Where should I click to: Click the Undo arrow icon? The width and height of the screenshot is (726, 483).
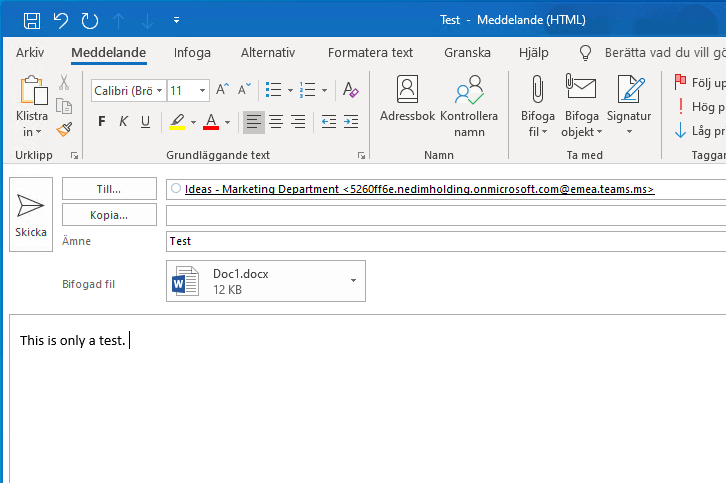click(61, 20)
